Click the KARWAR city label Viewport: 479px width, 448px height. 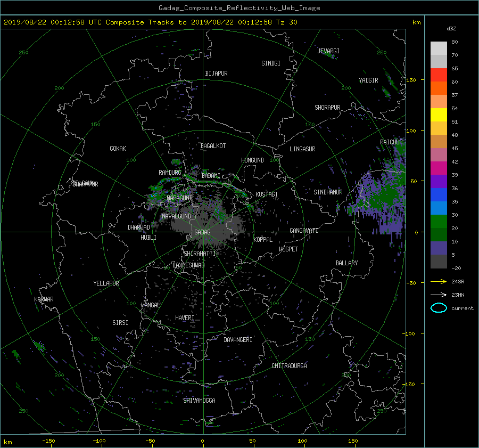44,299
